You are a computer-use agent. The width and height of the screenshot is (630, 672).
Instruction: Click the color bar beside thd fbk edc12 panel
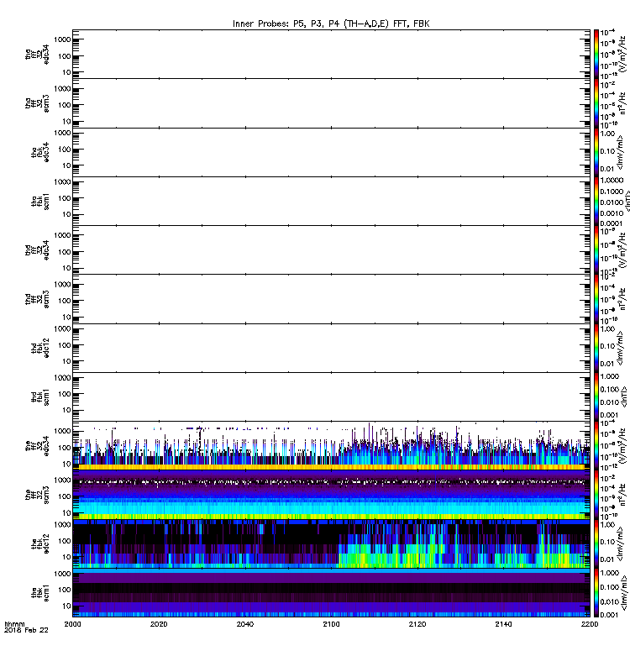(x=596, y=348)
